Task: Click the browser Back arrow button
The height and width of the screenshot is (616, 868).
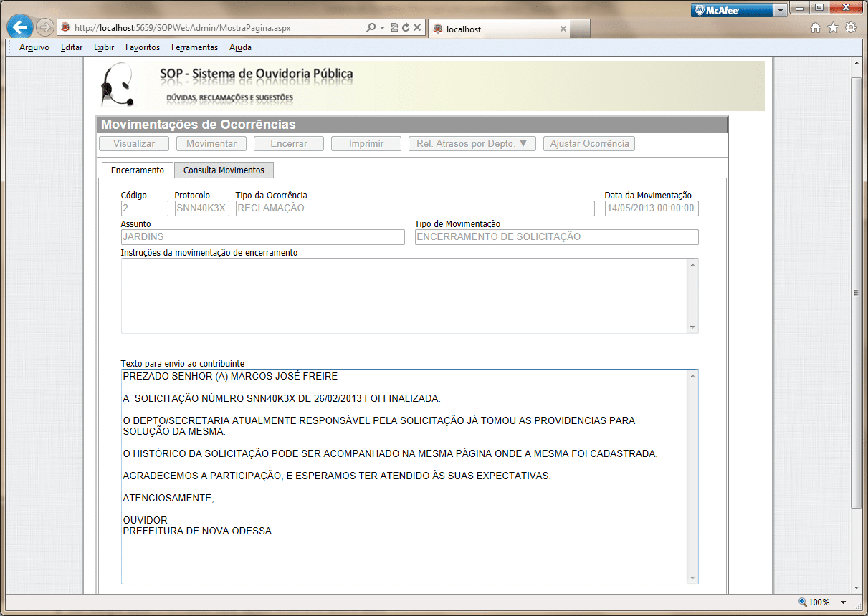Action: tap(20, 28)
